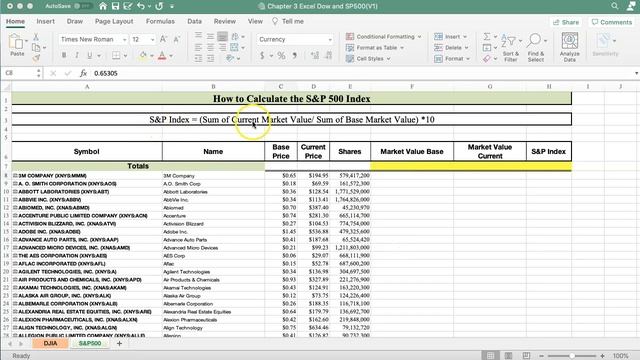640x360 pixels.
Task: Expand Conditional Formatting menu
Action: click(384, 37)
